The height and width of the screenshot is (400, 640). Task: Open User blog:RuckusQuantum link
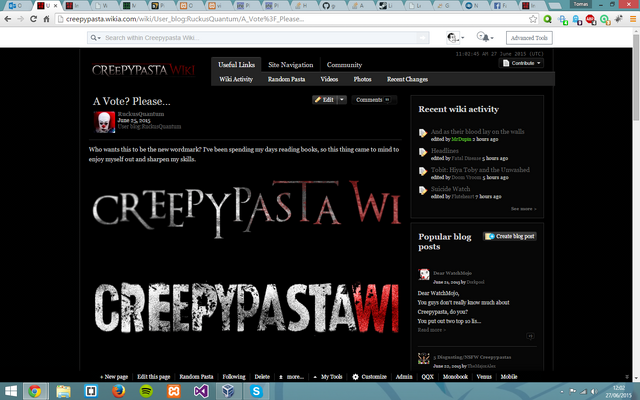(x=149, y=127)
